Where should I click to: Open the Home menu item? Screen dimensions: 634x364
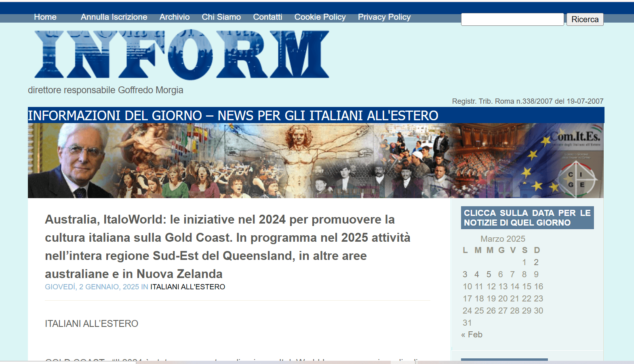coord(45,17)
